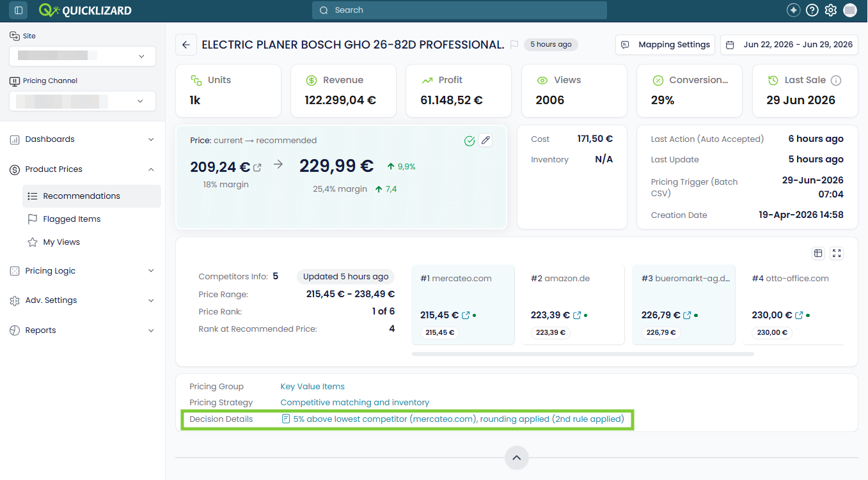Open the AI assistant sparkle icon
This screenshot has height=480, width=868.
(x=793, y=10)
